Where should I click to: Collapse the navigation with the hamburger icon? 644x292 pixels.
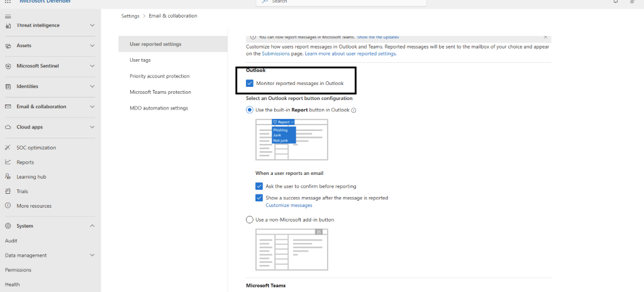pos(8,16)
